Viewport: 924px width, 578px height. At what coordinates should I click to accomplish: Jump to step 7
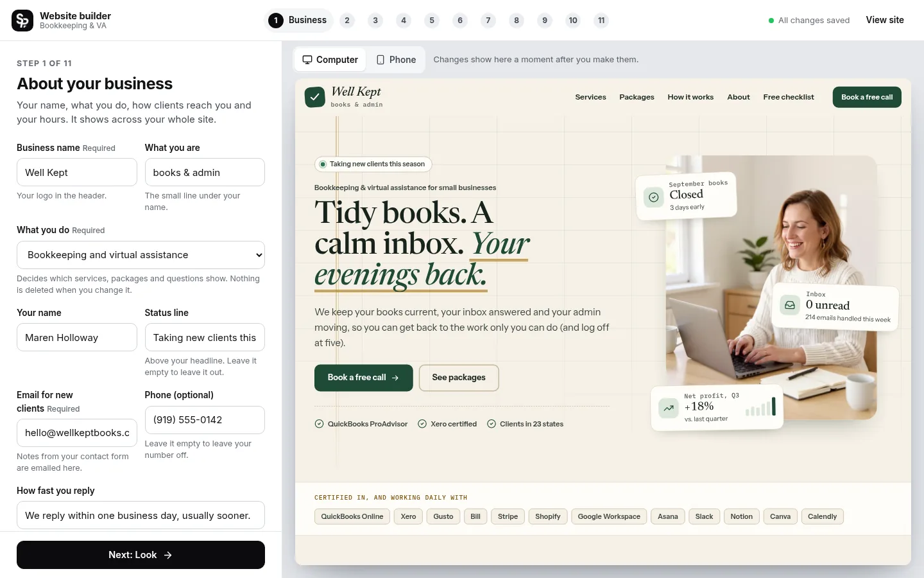(488, 21)
